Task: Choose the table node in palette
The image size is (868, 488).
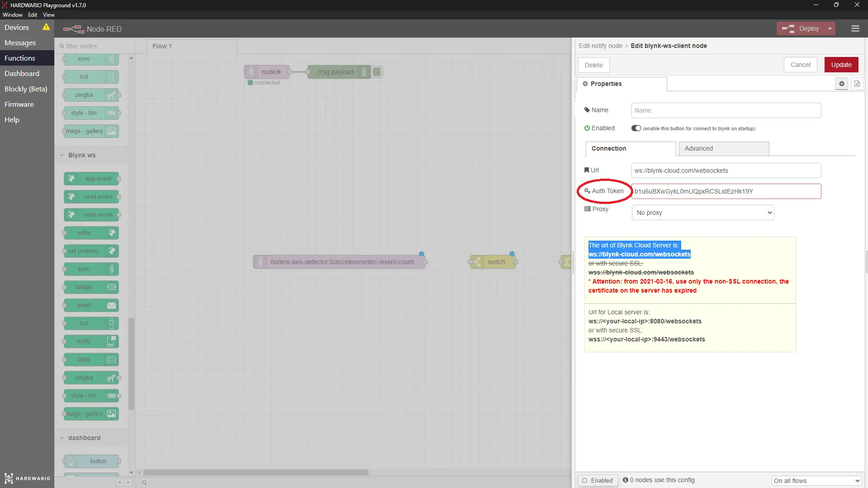Action: click(x=91, y=360)
